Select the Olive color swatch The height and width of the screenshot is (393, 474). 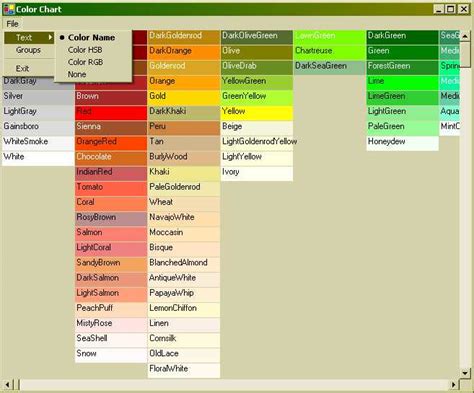[257, 51]
